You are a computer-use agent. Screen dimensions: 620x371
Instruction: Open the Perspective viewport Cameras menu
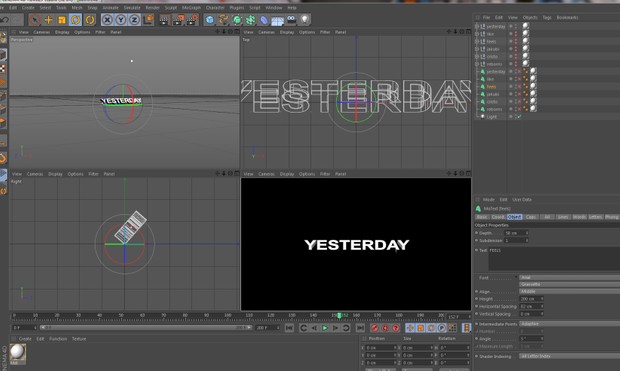pyautogui.click(x=42, y=32)
